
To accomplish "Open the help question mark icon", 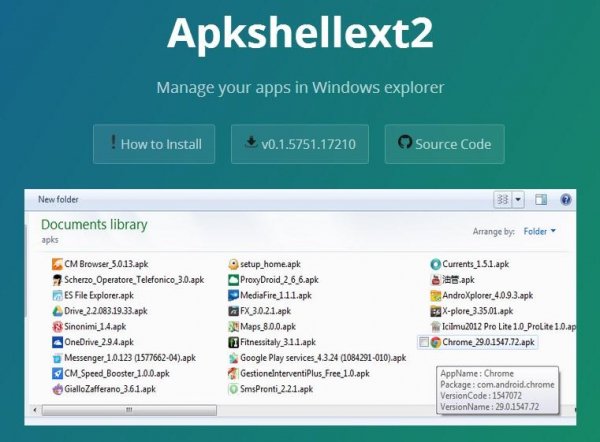I will pos(566,199).
